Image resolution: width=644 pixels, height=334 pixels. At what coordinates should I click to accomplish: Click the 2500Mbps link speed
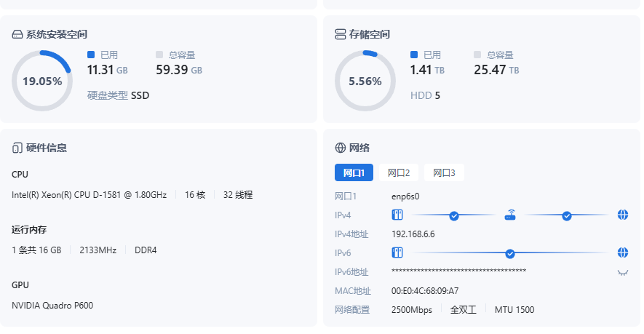point(412,310)
